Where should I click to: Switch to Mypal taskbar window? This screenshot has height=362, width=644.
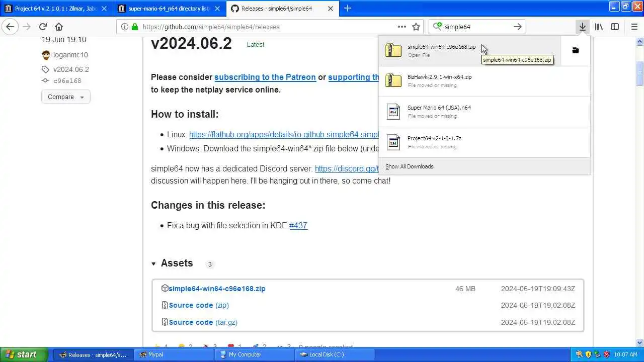(174, 354)
